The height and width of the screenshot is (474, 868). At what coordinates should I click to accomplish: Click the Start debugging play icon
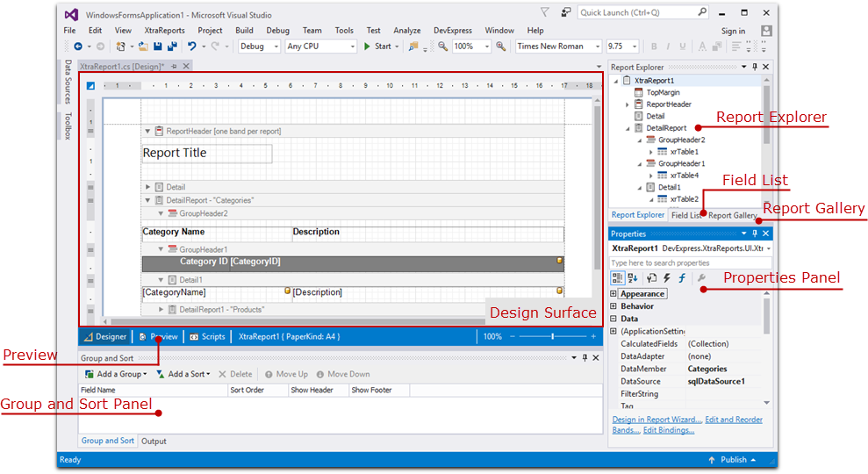tap(367, 47)
